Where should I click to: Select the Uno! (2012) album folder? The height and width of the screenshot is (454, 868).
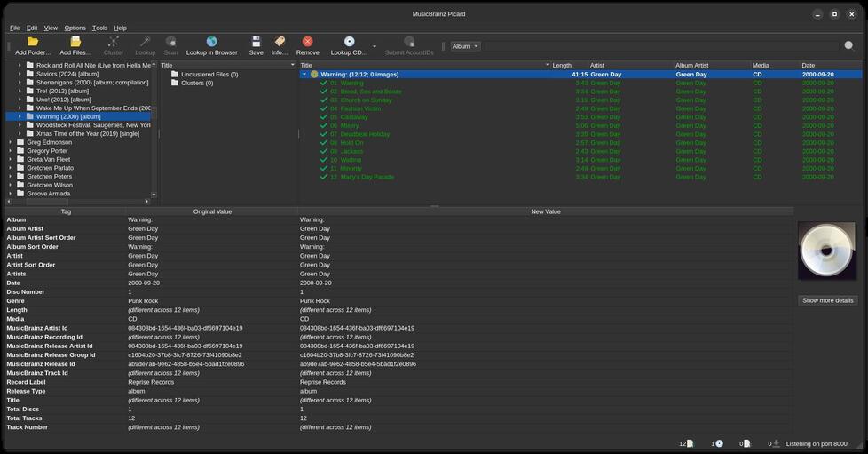[62, 100]
